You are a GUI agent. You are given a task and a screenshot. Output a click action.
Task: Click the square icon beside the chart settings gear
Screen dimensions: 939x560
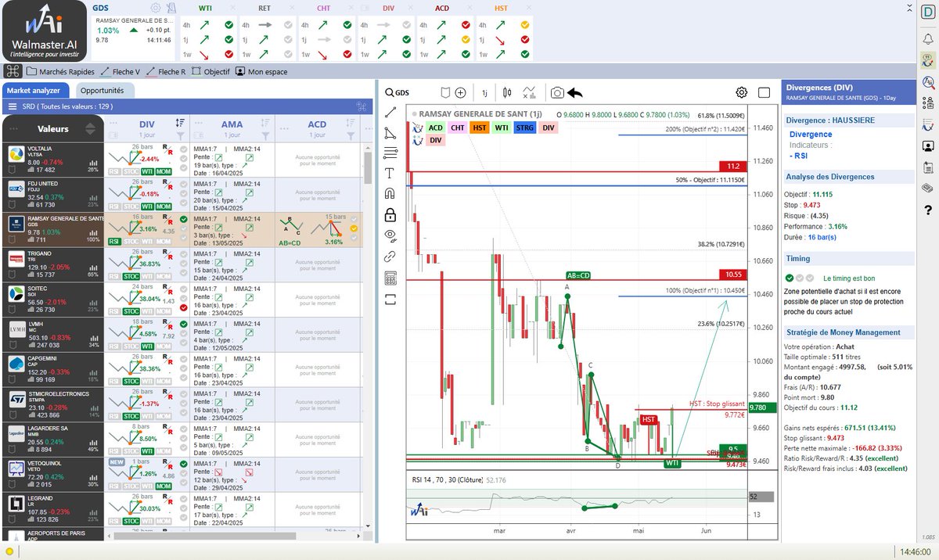765,92
